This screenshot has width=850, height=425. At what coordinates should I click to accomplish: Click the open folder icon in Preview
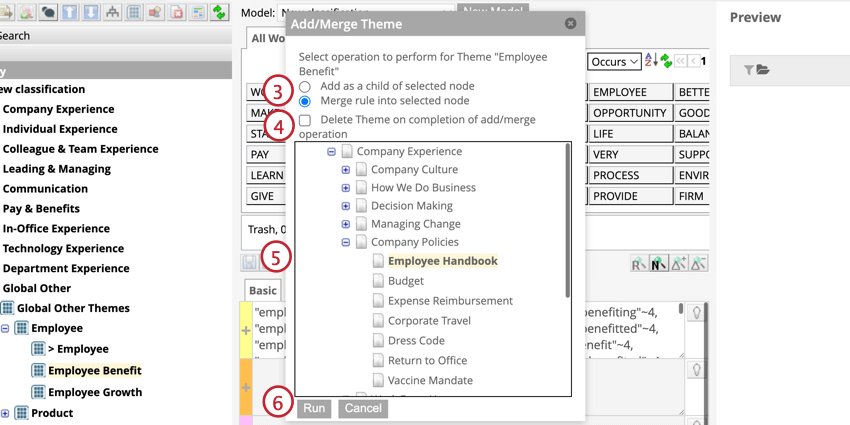coord(763,69)
